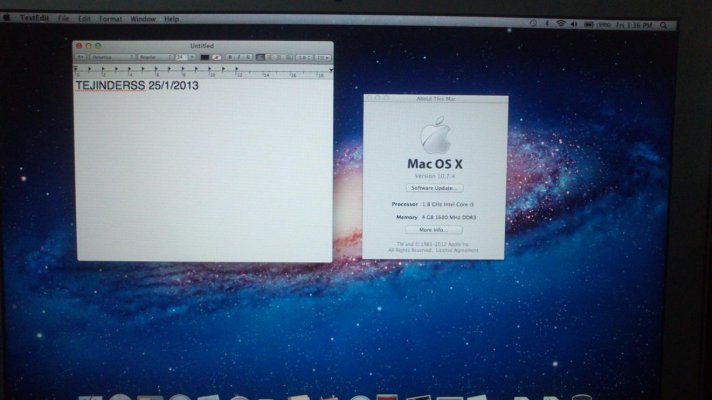This screenshot has width=712, height=400.
Task: Select left text alignment
Action: point(260,57)
